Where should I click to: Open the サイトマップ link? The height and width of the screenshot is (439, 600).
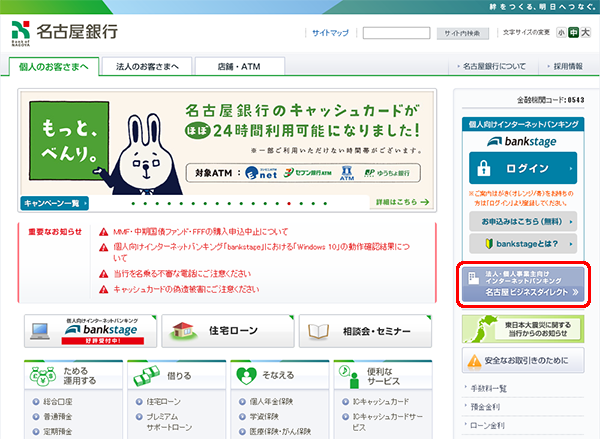(330, 33)
